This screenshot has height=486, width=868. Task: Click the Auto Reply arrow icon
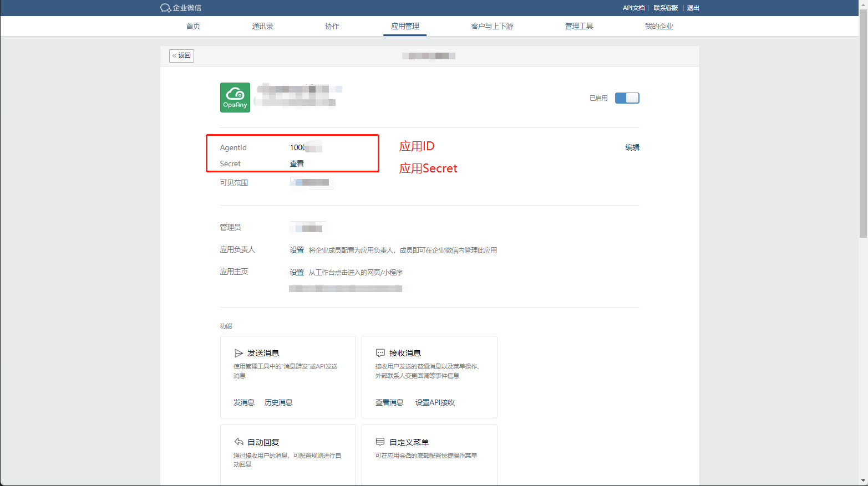click(238, 442)
